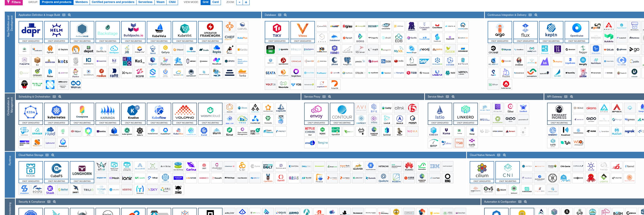This screenshot has height=215, width=644.
Task: Select the Knative project logo
Action: point(133,114)
